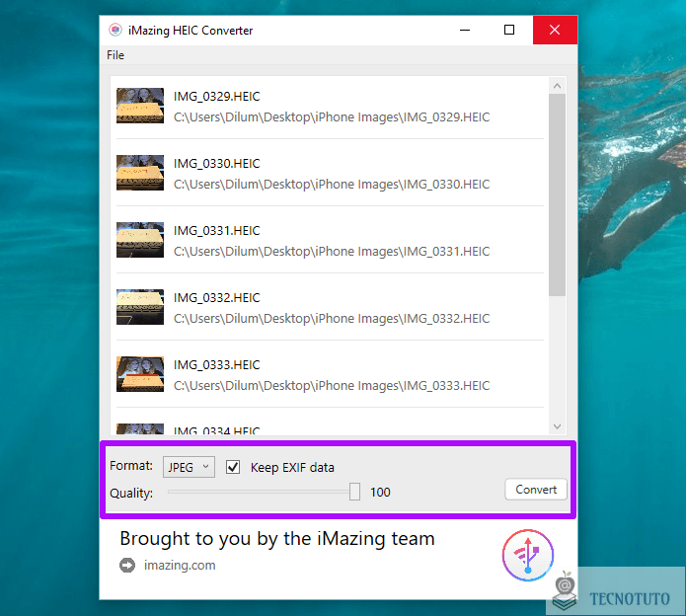
Task: Click the file path of IMG_0330.HEIC
Action: click(x=332, y=185)
